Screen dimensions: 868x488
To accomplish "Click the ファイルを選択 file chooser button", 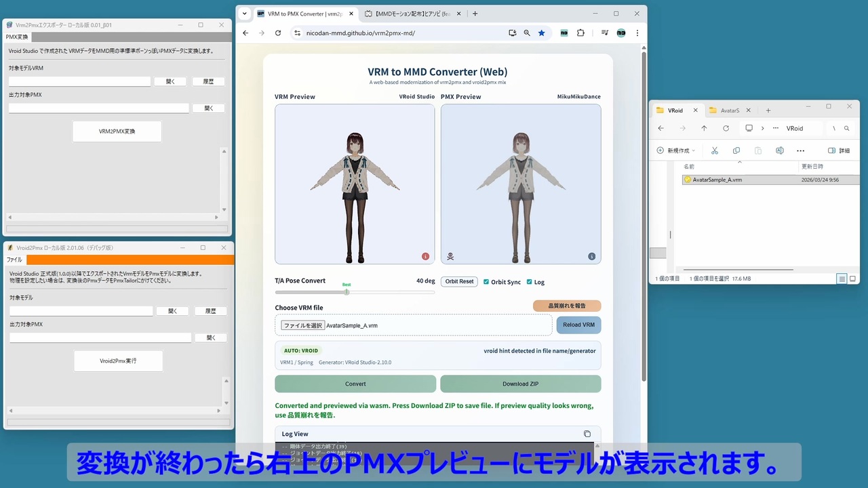I will click(302, 325).
